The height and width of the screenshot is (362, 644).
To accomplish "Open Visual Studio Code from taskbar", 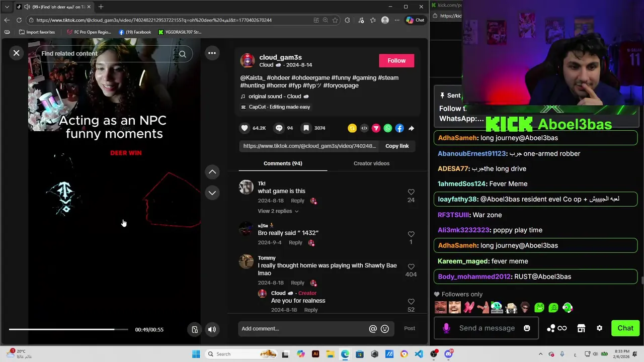I will [419, 354].
